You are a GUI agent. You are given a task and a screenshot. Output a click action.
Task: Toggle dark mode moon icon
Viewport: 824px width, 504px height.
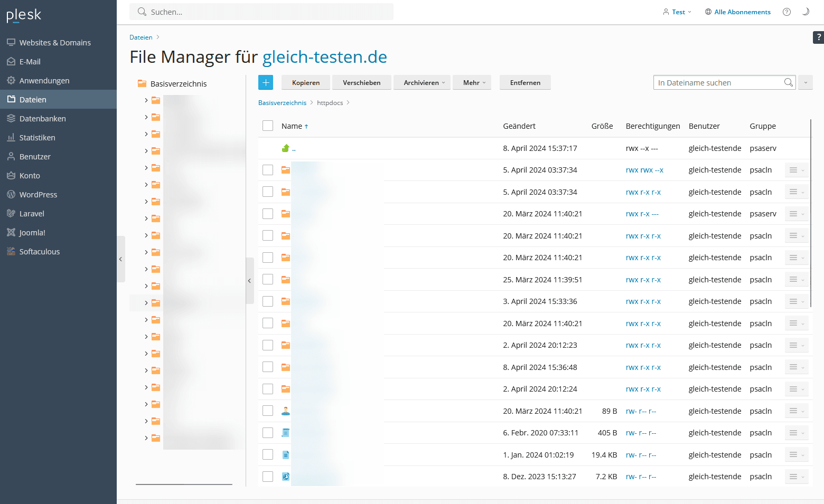coord(806,12)
